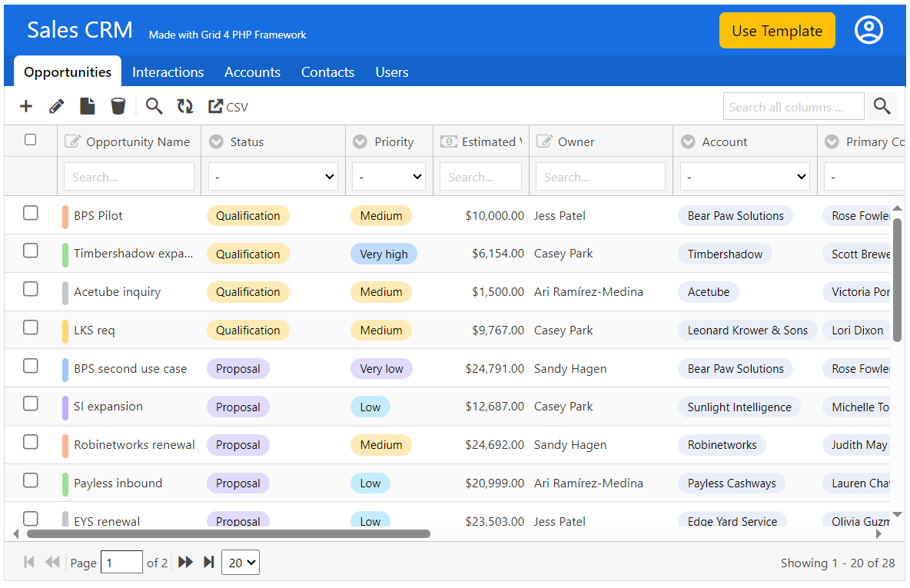This screenshot has width=910, height=588.
Task: Click the delete record trash icon
Action: (x=118, y=107)
